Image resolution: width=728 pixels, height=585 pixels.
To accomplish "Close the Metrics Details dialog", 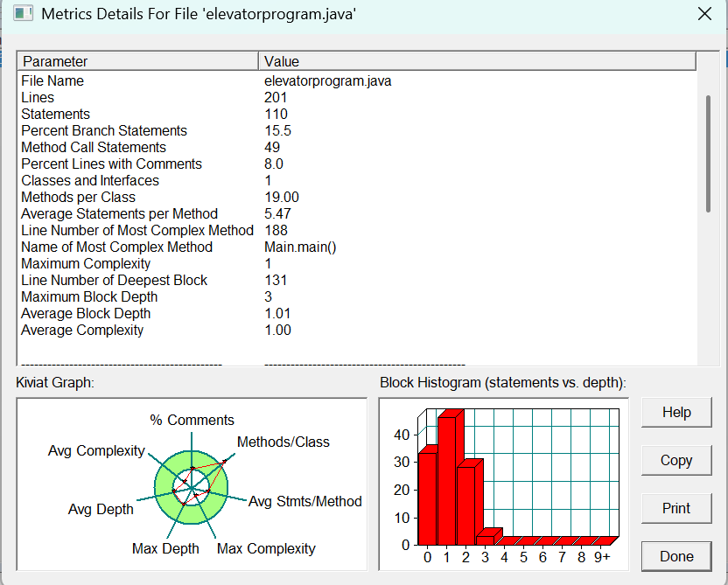I will [704, 14].
